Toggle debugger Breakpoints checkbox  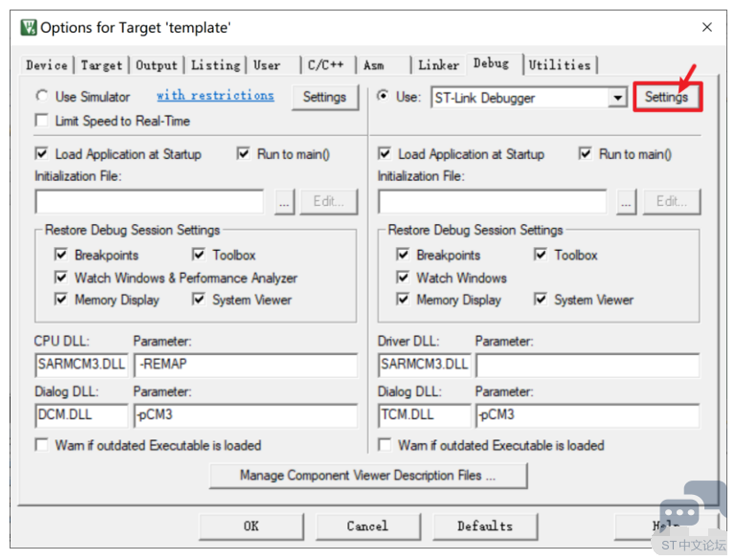click(x=403, y=255)
